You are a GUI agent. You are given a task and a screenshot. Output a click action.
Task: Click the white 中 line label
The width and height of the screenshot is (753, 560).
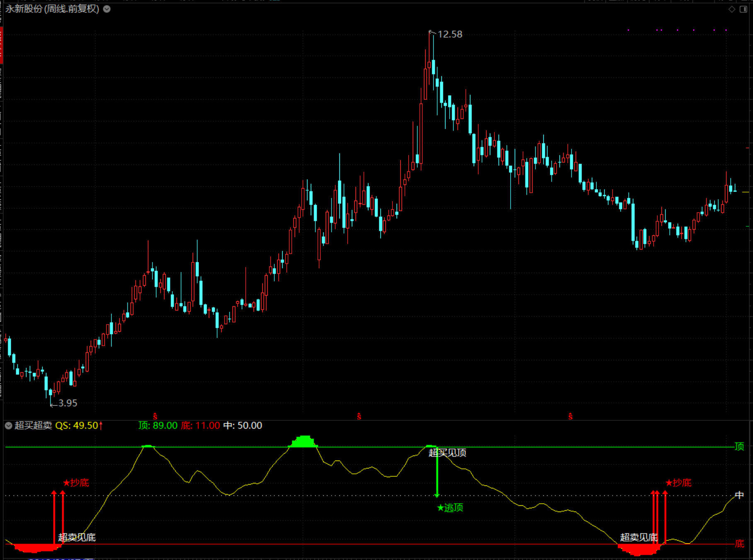tap(739, 495)
